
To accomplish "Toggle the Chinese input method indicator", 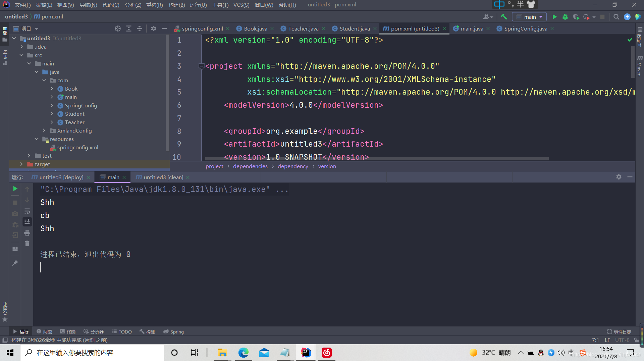I will [x=499, y=4].
